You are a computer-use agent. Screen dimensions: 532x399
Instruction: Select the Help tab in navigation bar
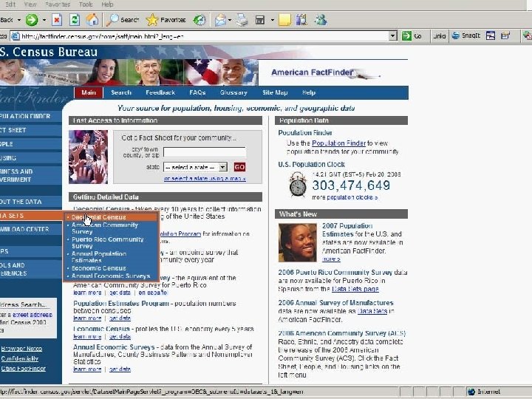309,92
